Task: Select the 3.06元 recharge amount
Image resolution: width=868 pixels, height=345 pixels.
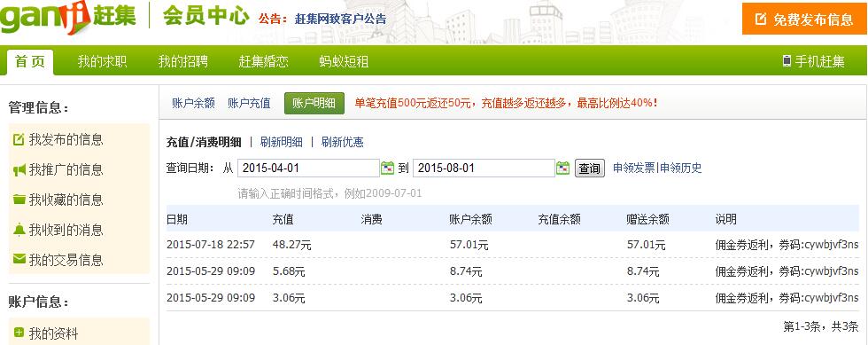Action: 289,298
